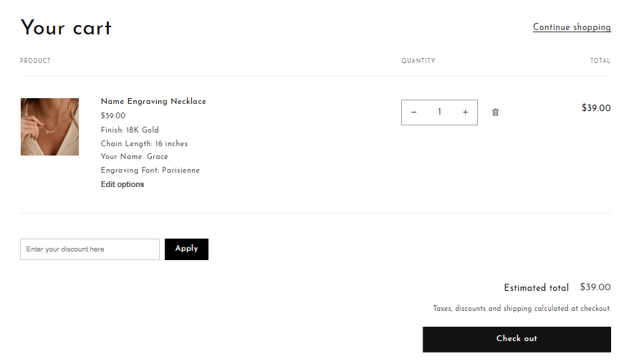Click the Your cart heading
Screen dimensions: 624x364
[66, 28]
